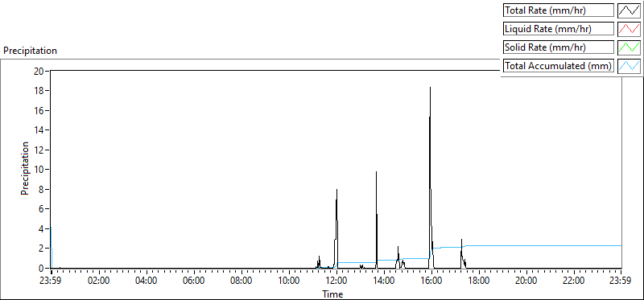Viewport: 644px width, 300px height.
Task: Click the 12:00 time tick label
Action: 336,282
